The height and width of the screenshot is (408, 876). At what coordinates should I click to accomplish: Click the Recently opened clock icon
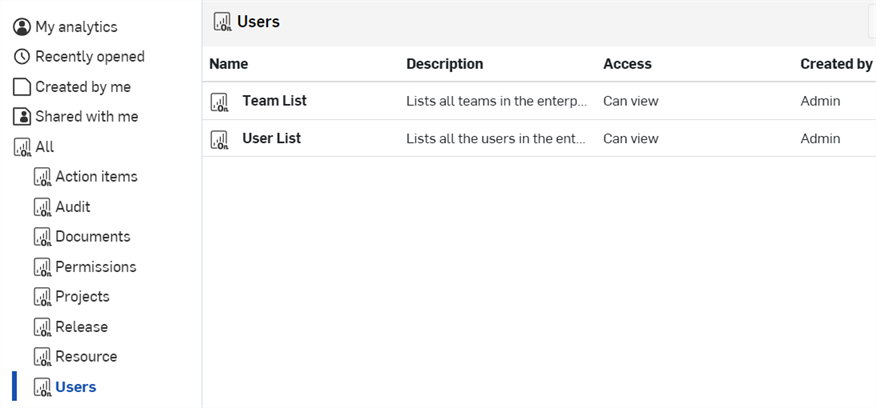click(x=22, y=57)
